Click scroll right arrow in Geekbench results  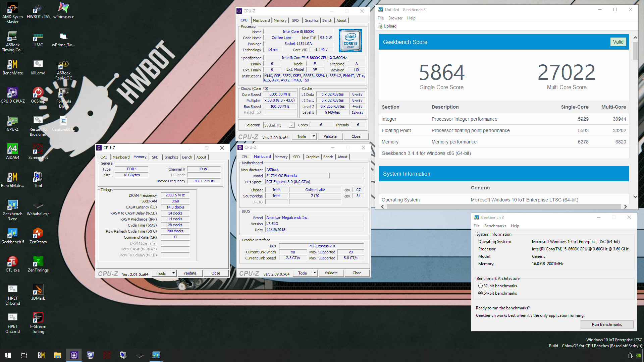click(625, 206)
